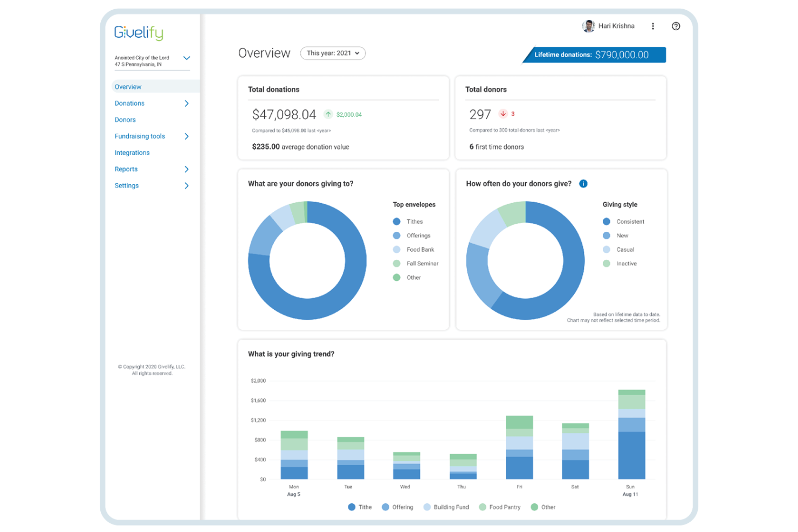The image size is (798, 532).
Task: Open the This year: 2021 dropdown
Action: 333,53
